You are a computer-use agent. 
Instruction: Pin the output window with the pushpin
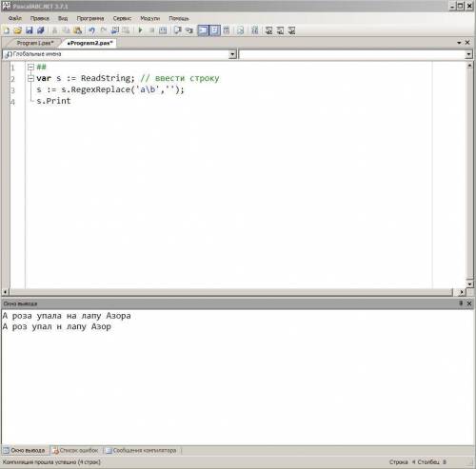pyautogui.click(x=461, y=303)
